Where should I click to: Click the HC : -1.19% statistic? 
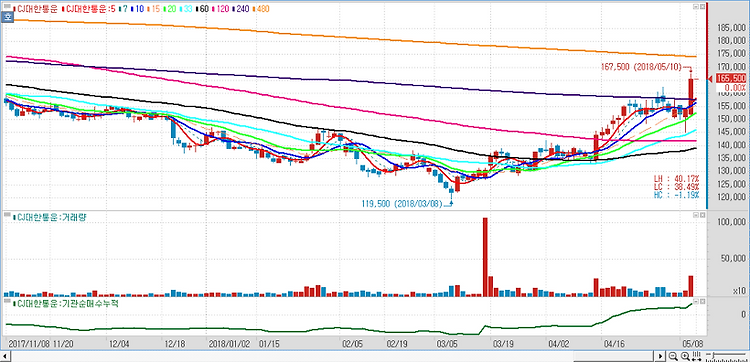[677, 195]
